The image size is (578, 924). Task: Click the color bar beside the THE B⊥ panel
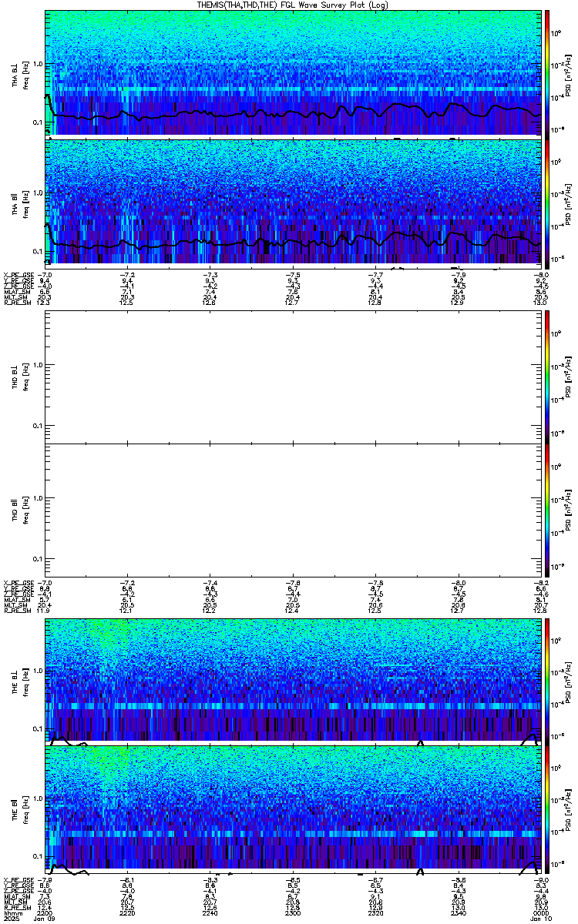(x=548, y=681)
